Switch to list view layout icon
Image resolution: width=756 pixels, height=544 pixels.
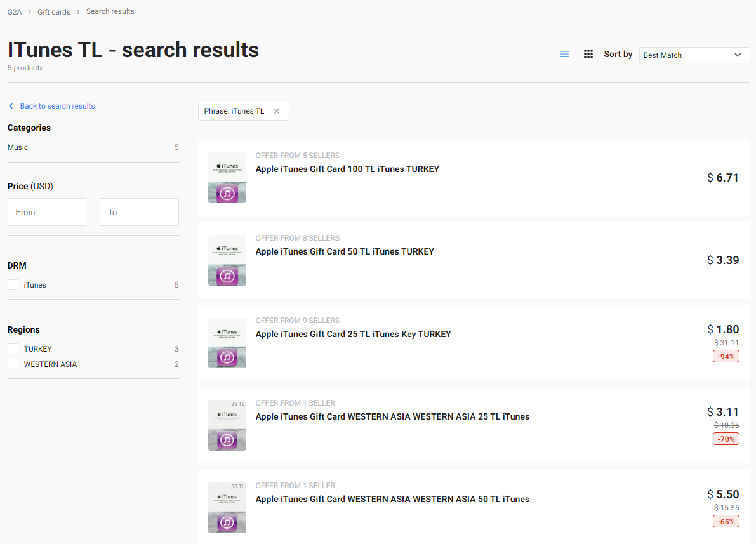(x=564, y=55)
